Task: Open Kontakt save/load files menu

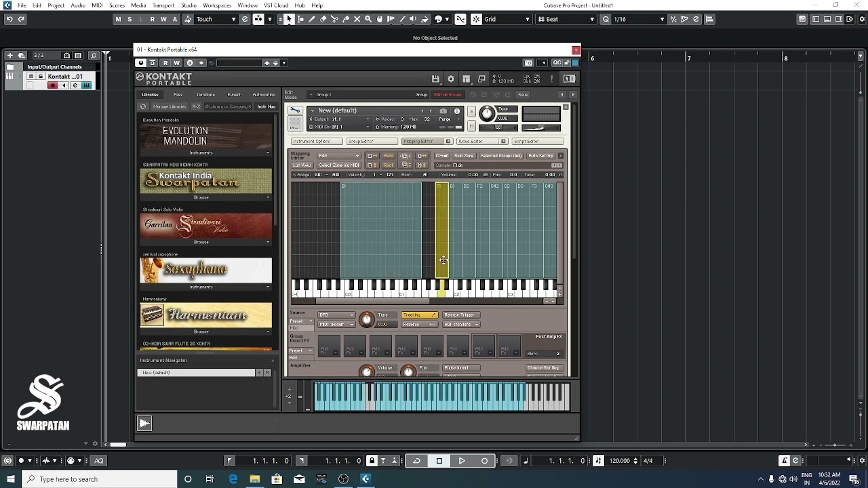Action: point(435,79)
